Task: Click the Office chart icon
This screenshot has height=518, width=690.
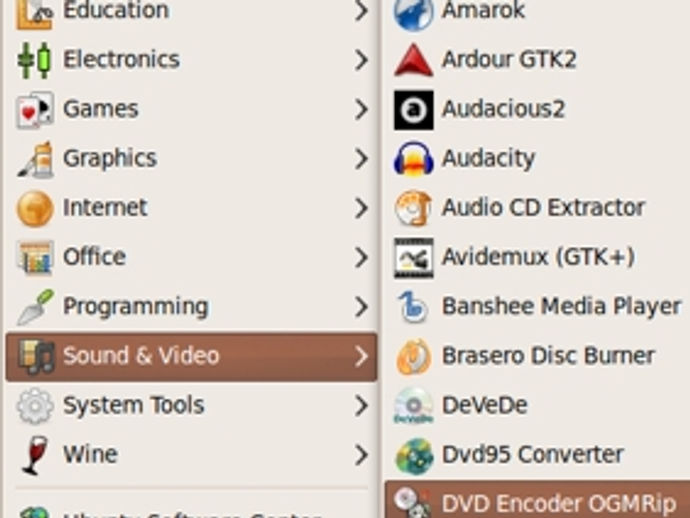Action: coord(35,257)
